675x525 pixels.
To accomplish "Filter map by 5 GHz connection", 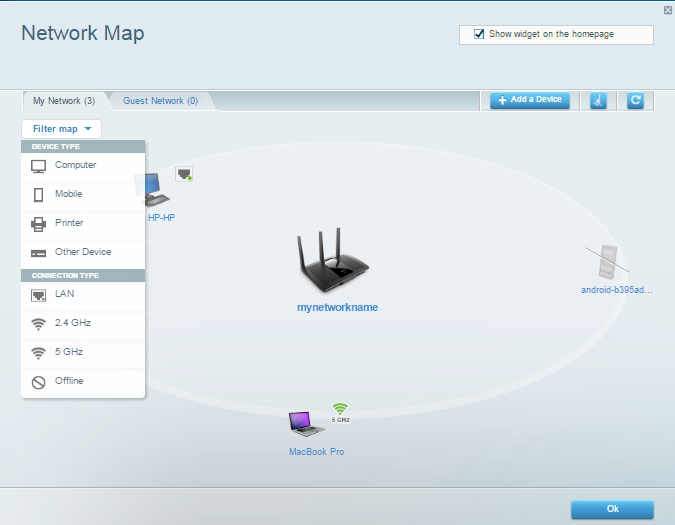I will tap(83, 353).
